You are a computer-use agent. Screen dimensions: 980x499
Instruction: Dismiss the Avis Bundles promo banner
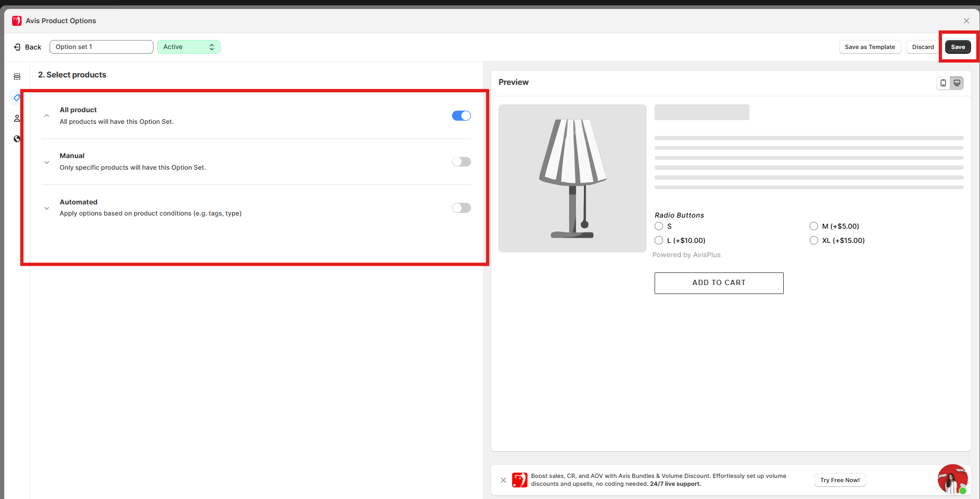coord(503,480)
